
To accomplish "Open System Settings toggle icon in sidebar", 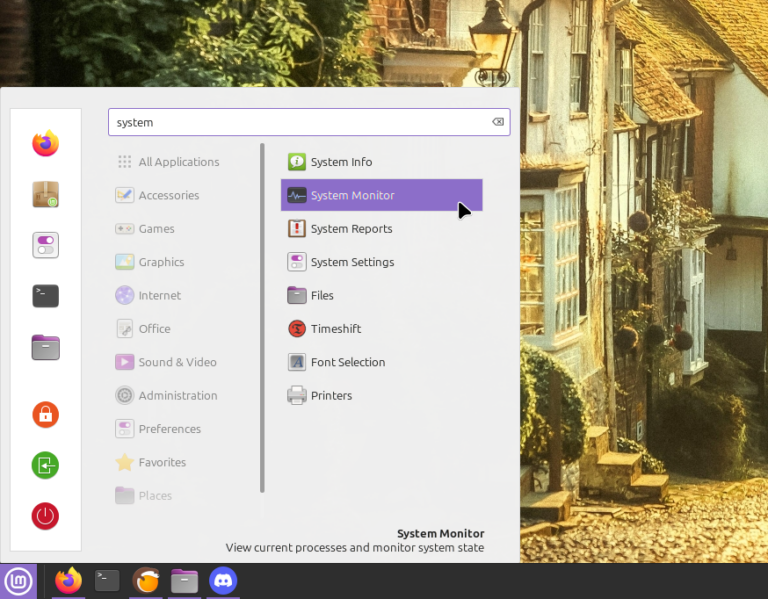I will (x=46, y=245).
